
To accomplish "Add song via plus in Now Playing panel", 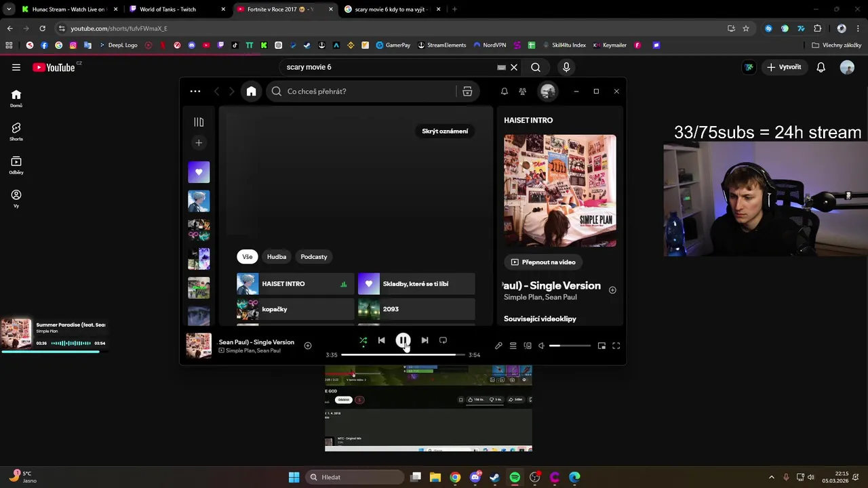I will click(612, 290).
